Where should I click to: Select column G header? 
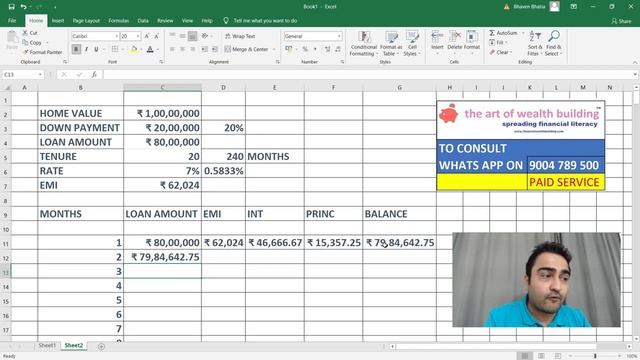pos(399,87)
